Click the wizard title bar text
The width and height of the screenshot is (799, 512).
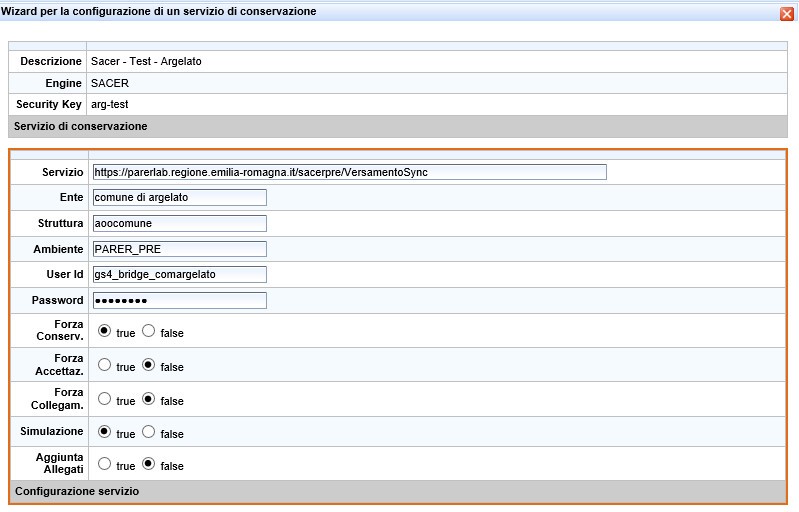click(159, 12)
